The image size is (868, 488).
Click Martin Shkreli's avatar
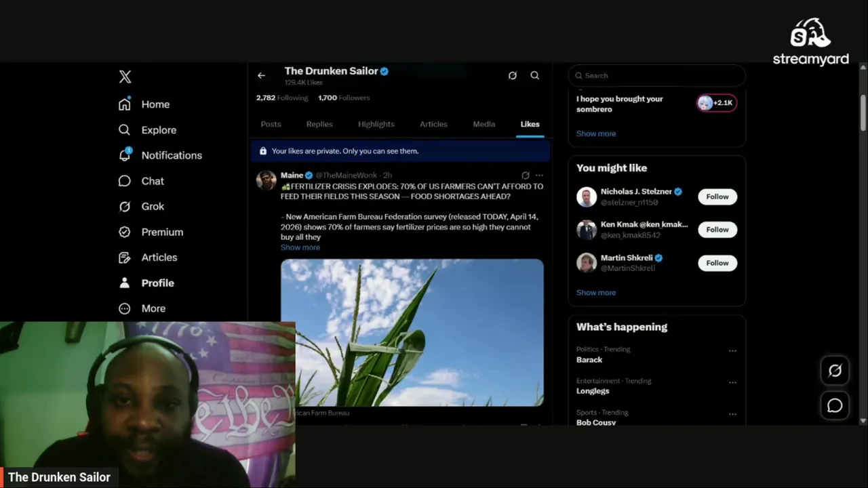coord(587,262)
